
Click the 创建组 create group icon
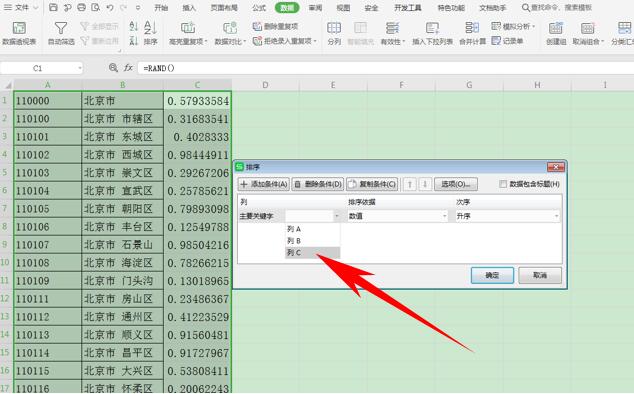556,28
